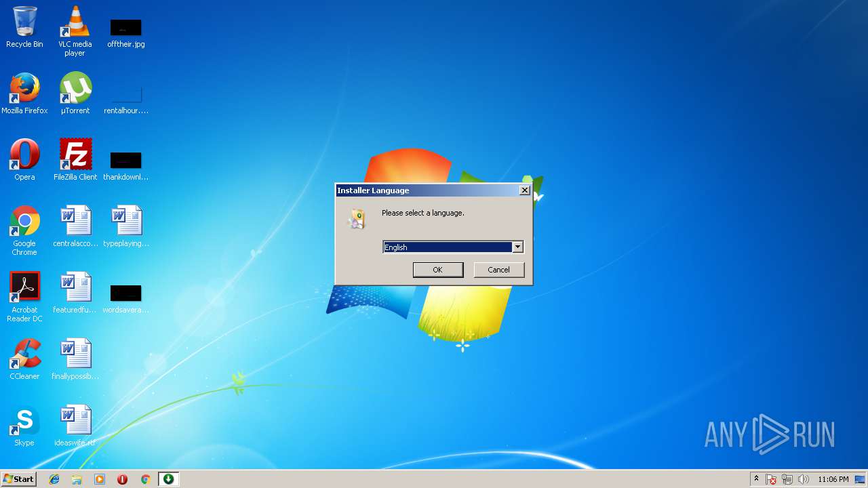Click the installer icon in dialog

[357, 219]
